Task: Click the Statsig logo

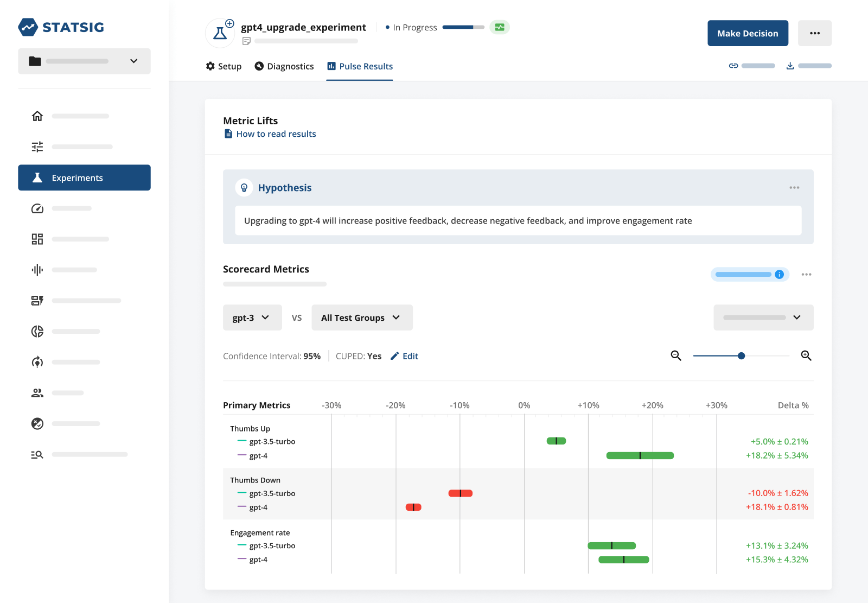Action: (x=61, y=27)
